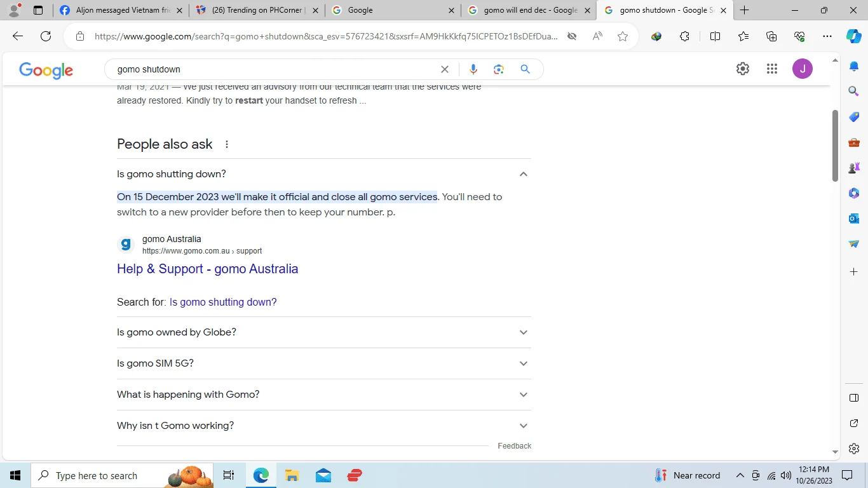The width and height of the screenshot is (868, 488).
Task: Switch to the Google tab
Action: (x=393, y=10)
